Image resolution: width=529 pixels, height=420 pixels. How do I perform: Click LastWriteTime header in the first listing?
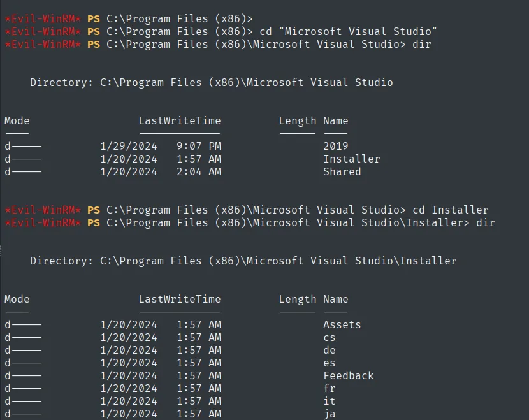180,120
